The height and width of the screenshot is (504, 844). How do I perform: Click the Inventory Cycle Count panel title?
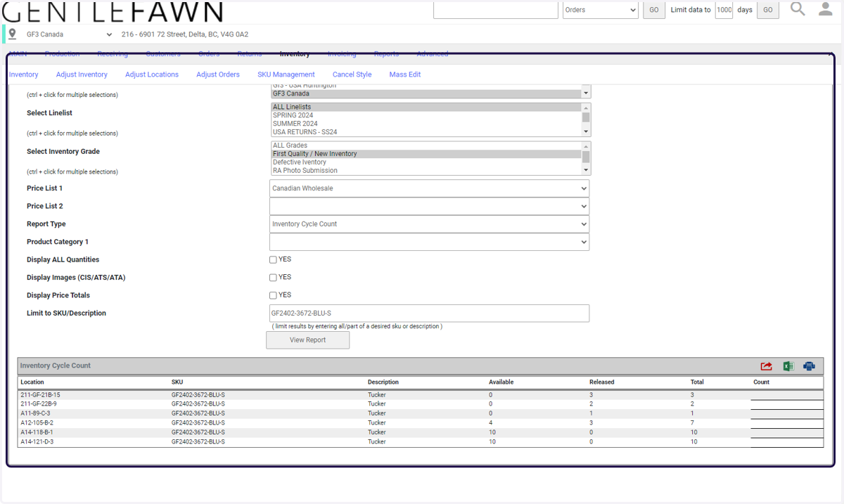point(56,366)
